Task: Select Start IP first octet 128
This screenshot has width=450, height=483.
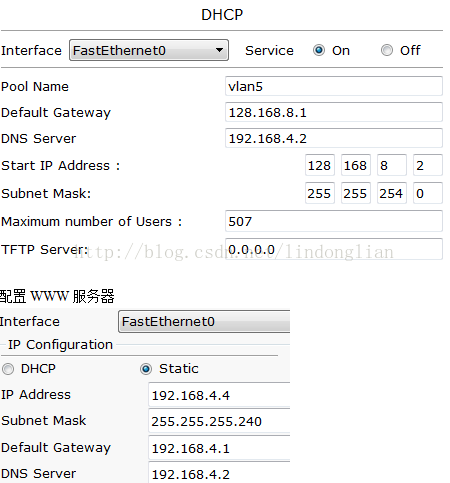Action: (x=320, y=165)
